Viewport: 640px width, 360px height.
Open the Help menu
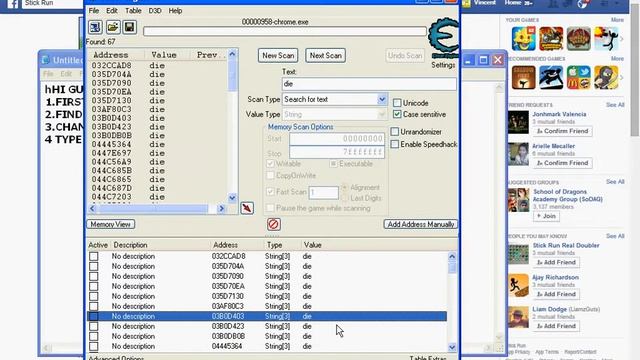(176, 11)
